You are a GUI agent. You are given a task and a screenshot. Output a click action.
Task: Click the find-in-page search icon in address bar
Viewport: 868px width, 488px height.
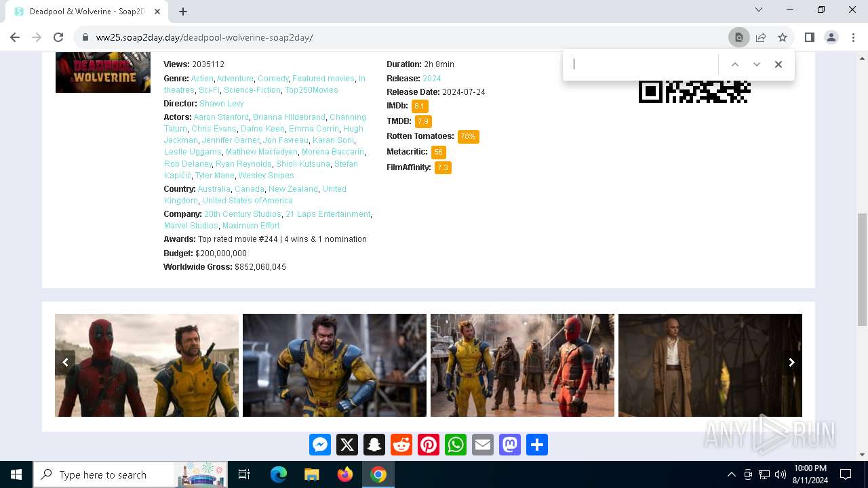tap(739, 37)
